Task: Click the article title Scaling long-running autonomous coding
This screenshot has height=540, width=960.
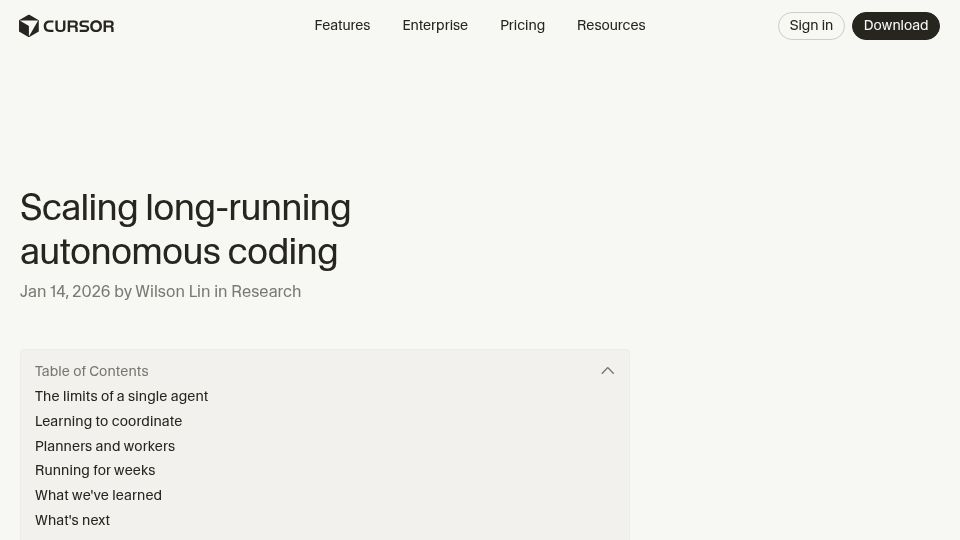Action: (185, 230)
